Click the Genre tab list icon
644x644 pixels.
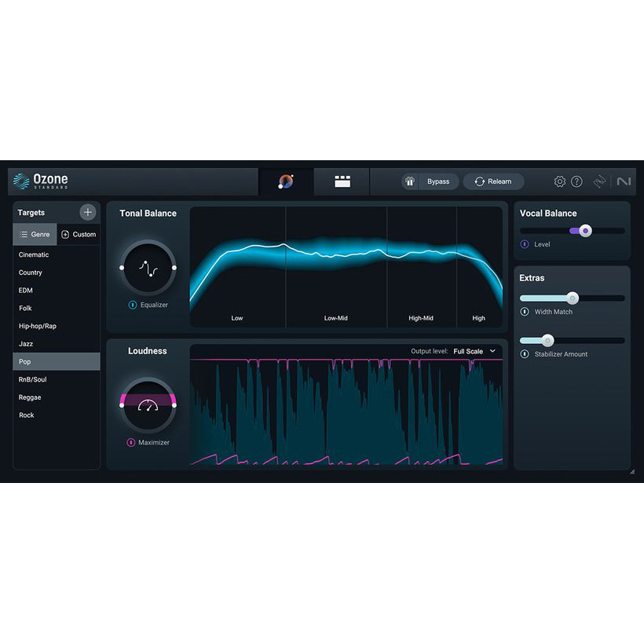[x=24, y=234]
